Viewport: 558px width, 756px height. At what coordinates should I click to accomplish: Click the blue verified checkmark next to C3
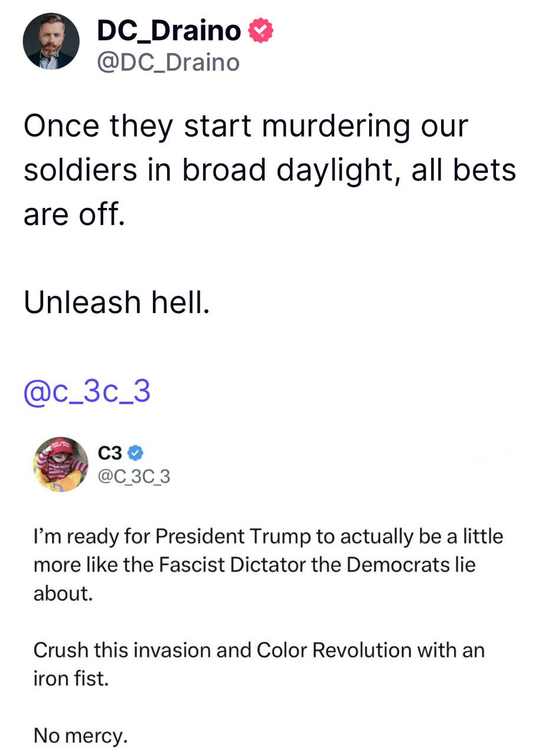pos(135,453)
